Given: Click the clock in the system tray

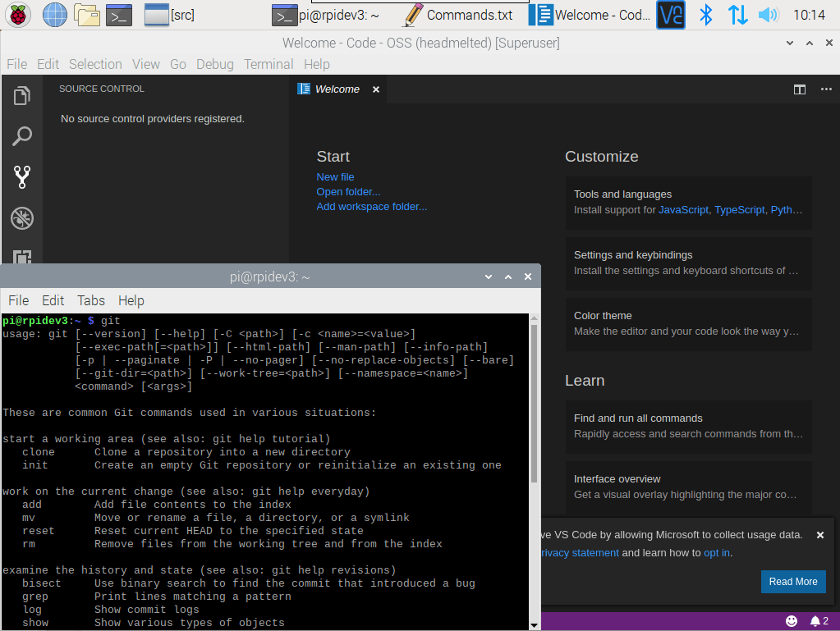Looking at the screenshot, I should (809, 15).
